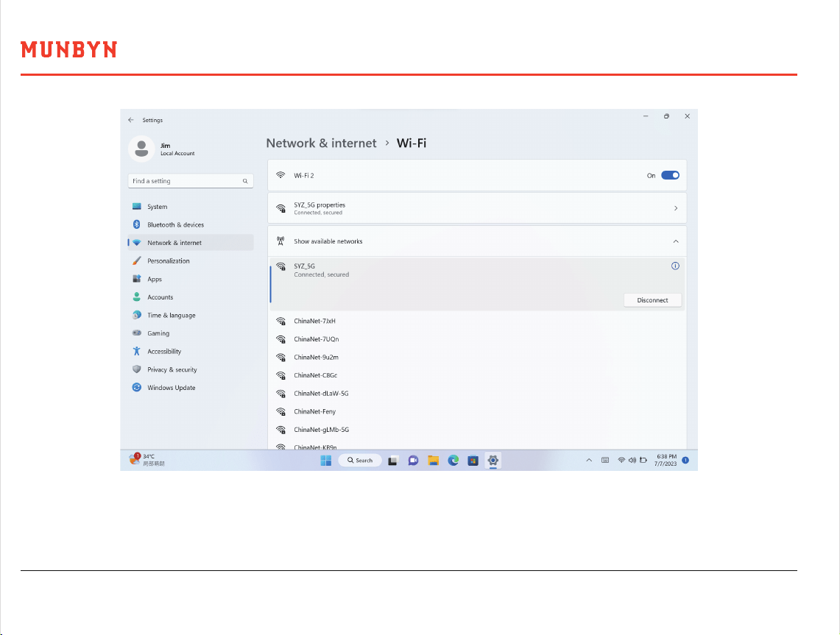The image size is (840, 635).
Task: Open Bluetooth & devices category
Action: (190, 225)
